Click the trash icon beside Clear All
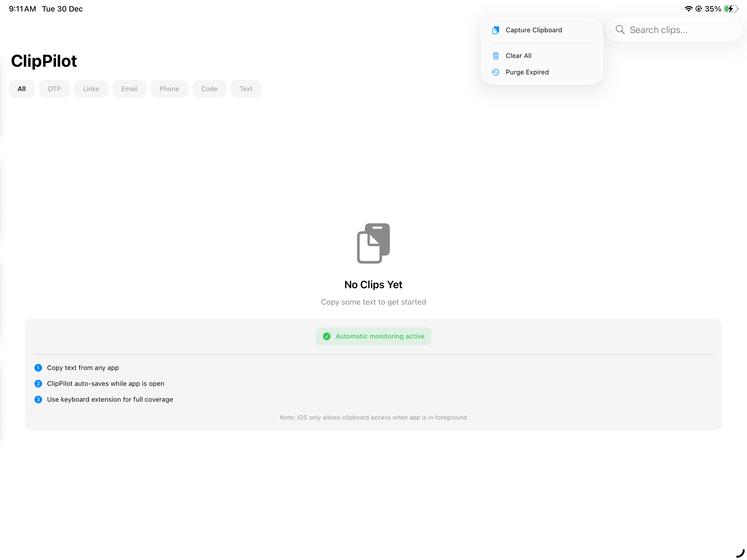This screenshot has width=747, height=560. [x=495, y=56]
